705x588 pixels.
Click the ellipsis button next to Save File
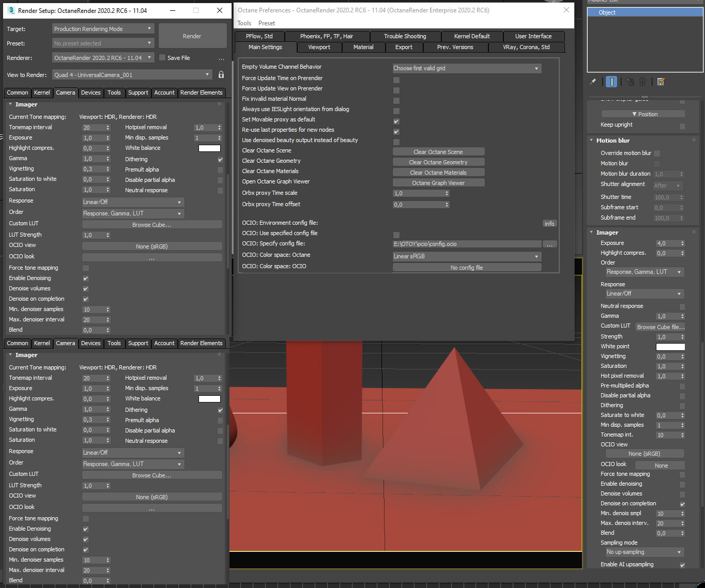point(221,58)
